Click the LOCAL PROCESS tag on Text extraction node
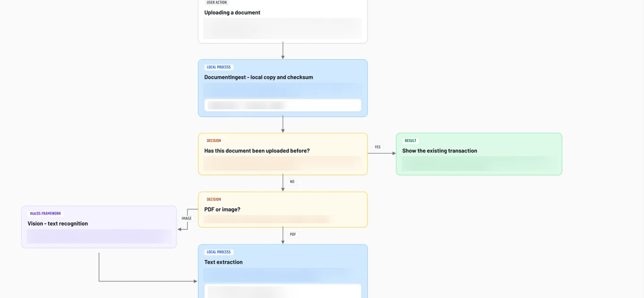644x298 pixels. coord(218,252)
